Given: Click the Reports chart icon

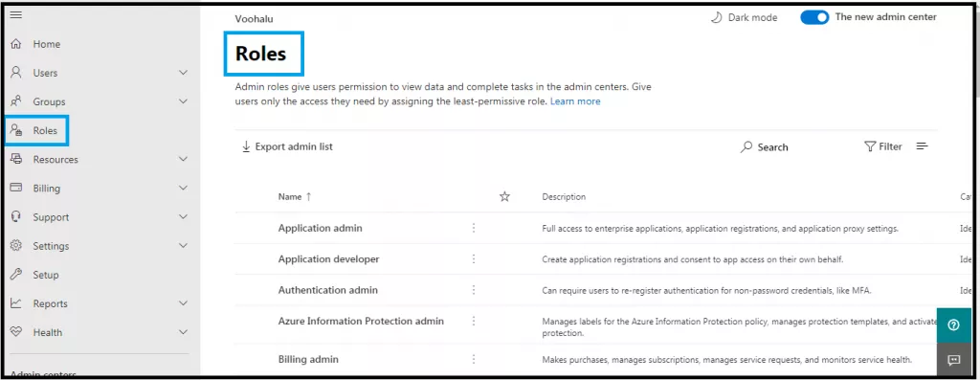Looking at the screenshot, I should (x=16, y=303).
